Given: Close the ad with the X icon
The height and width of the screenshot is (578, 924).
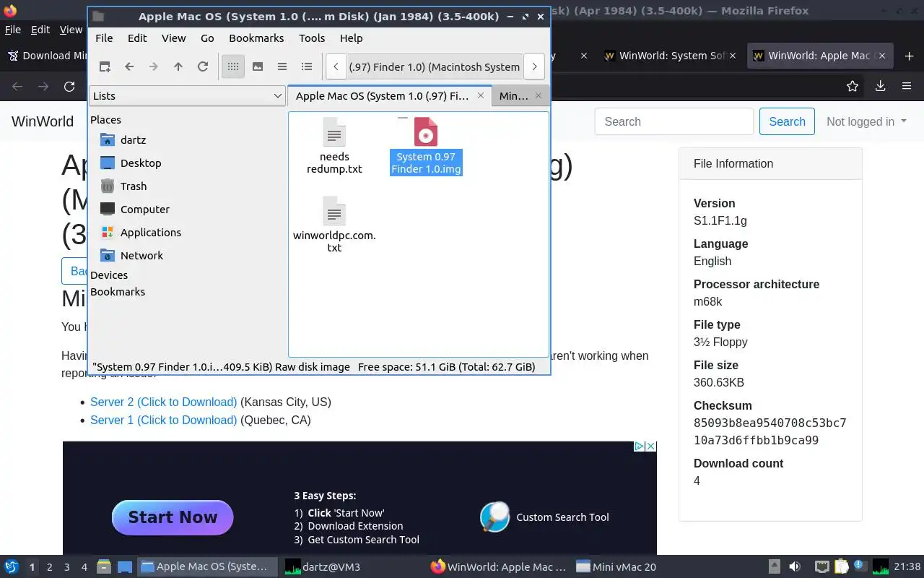Looking at the screenshot, I should [650, 447].
